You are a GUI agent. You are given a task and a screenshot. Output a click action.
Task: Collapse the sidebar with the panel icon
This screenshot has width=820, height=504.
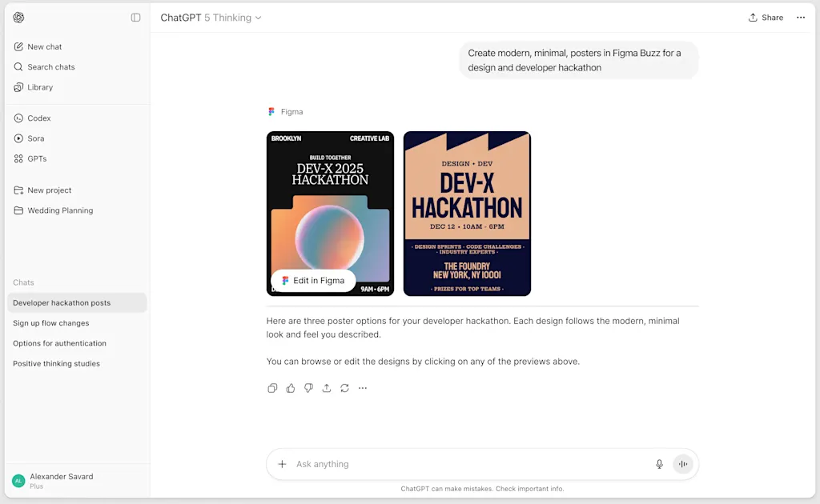pos(135,17)
